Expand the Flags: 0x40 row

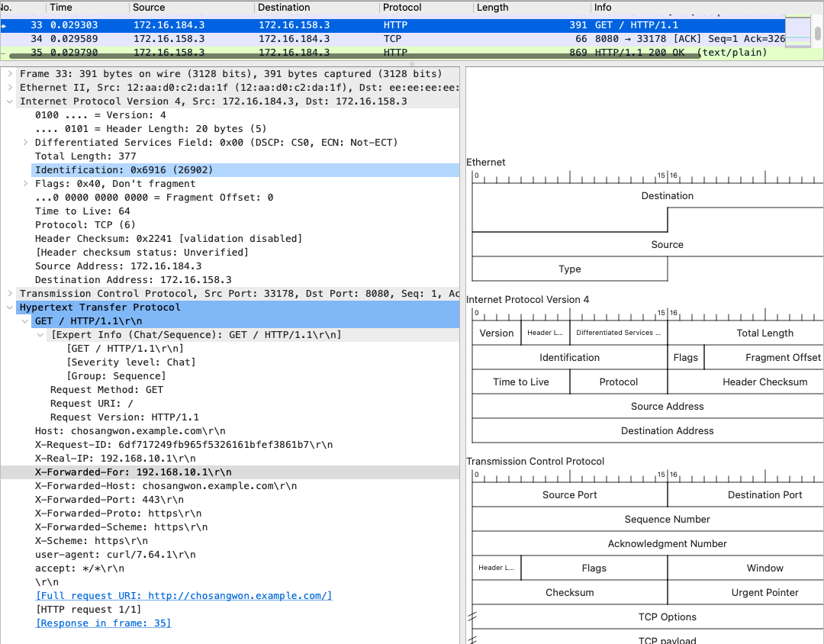[25, 183]
